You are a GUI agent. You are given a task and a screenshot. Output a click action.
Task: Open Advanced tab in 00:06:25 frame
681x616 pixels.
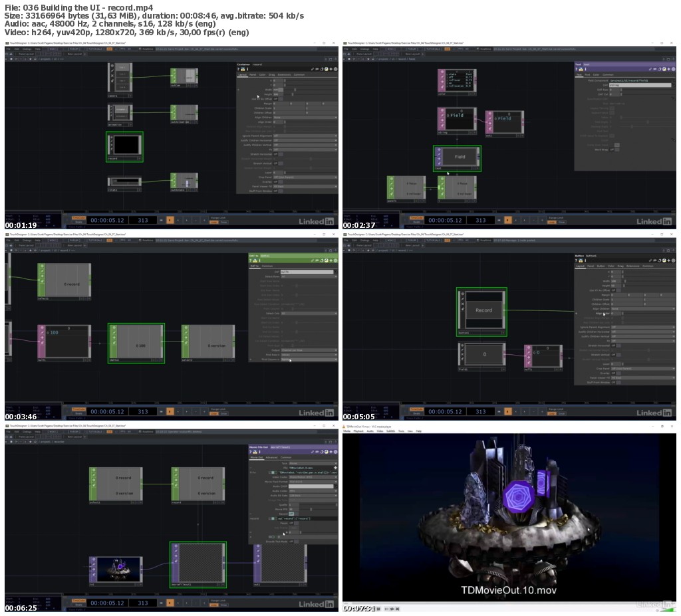(x=271, y=458)
